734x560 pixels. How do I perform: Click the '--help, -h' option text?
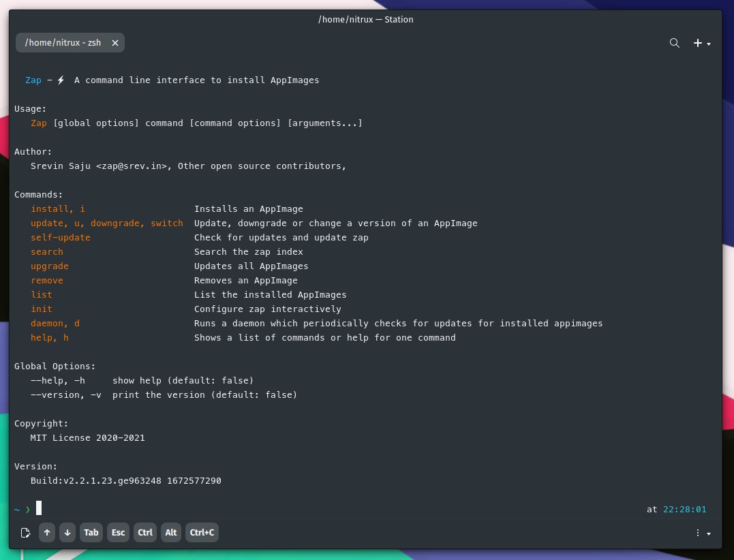58,381
